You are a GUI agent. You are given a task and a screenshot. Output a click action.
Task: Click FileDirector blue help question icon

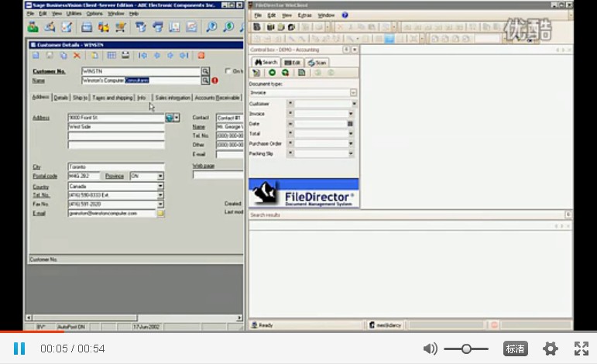[x=345, y=15]
